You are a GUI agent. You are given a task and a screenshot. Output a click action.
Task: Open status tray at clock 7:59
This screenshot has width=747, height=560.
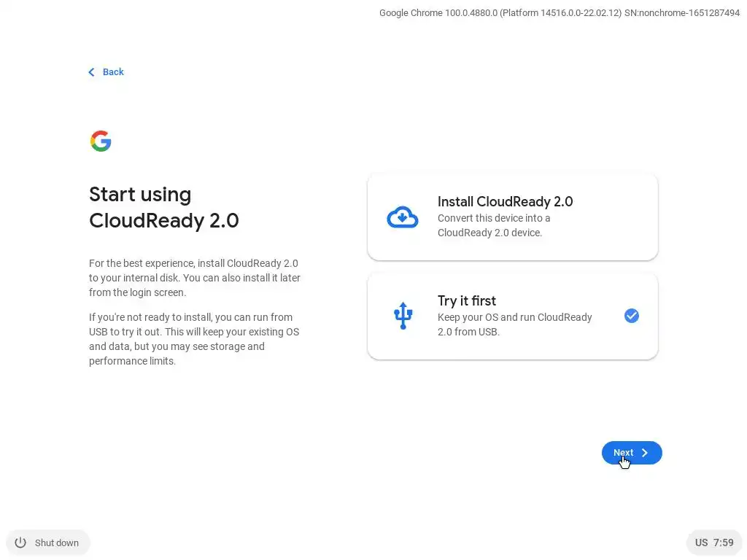point(723,542)
